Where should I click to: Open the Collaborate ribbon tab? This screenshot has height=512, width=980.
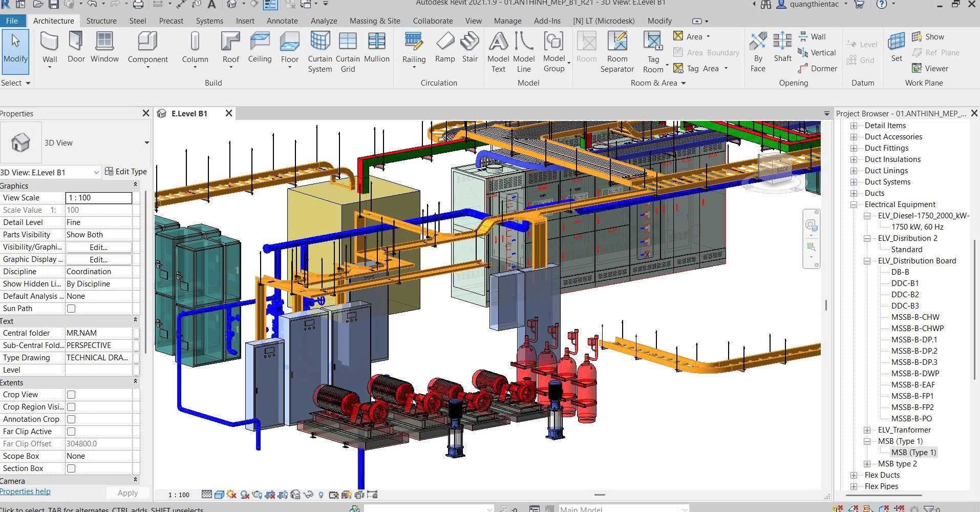point(433,21)
